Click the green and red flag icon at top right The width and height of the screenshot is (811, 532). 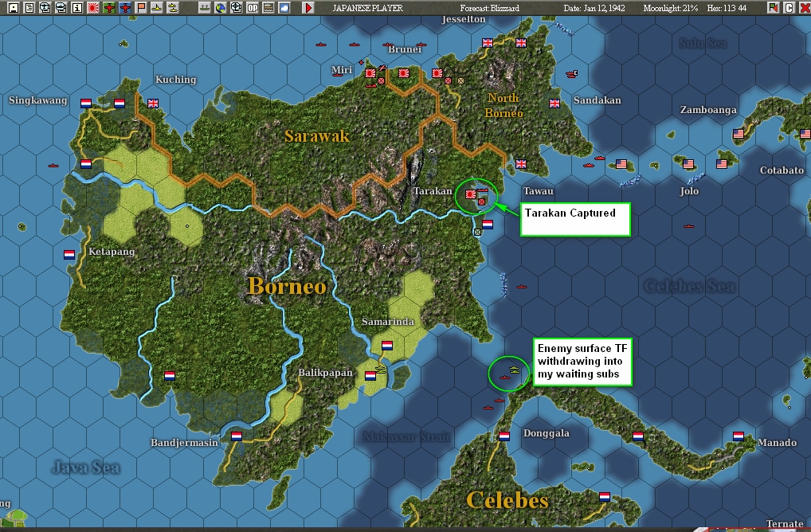click(774, 8)
